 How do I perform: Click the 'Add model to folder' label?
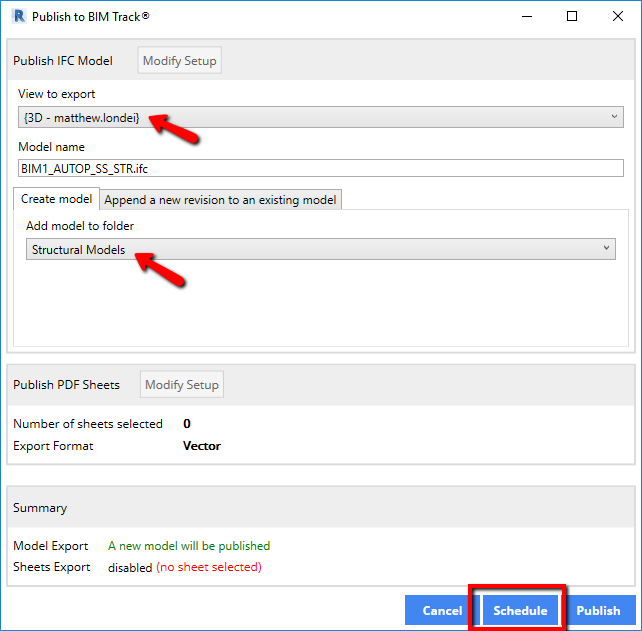click(x=80, y=226)
